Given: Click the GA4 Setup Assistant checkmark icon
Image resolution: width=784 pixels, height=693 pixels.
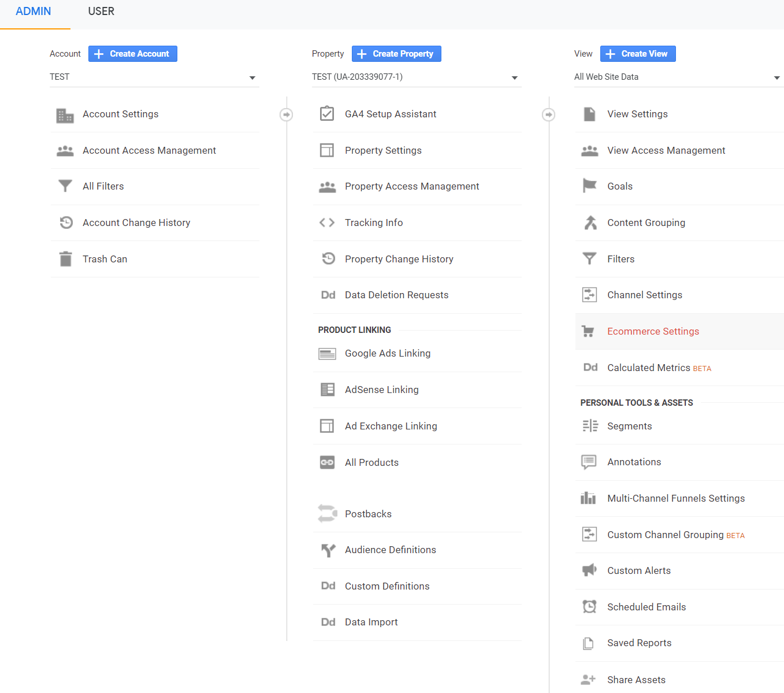Looking at the screenshot, I should pos(327,114).
